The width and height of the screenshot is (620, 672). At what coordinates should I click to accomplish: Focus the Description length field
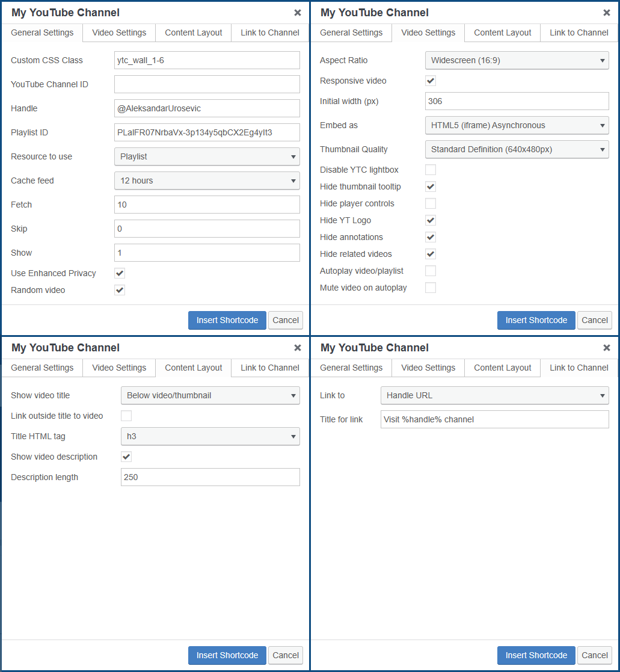pyautogui.click(x=210, y=477)
